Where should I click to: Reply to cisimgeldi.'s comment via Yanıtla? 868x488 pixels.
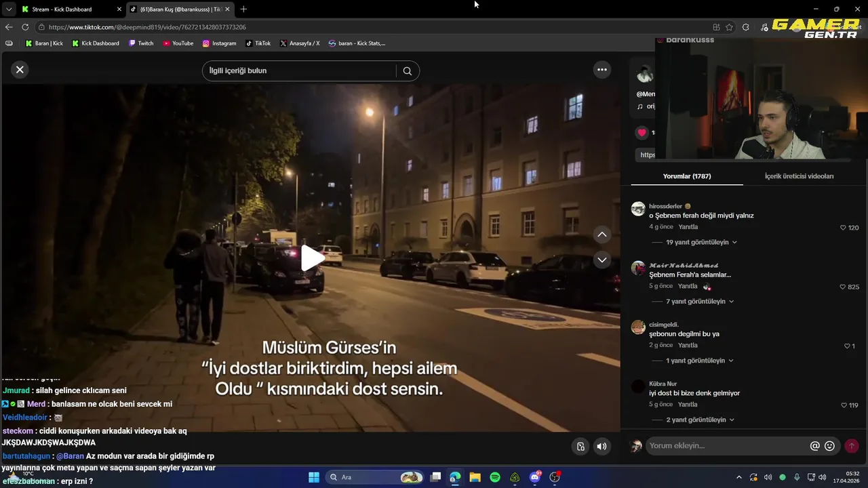[x=688, y=345]
